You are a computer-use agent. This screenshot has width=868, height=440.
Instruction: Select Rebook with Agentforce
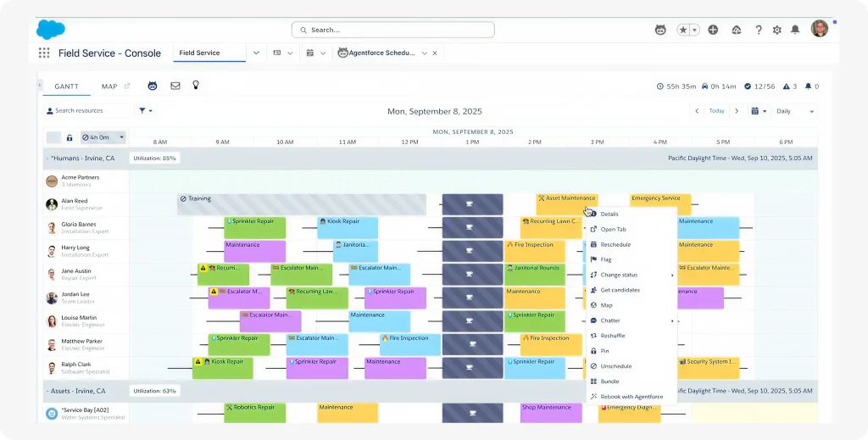(631, 397)
